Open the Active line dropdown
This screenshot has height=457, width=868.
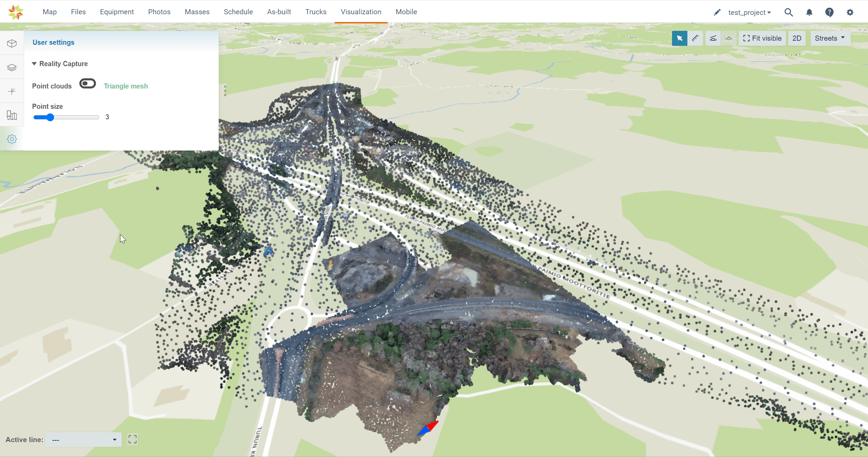pos(83,440)
